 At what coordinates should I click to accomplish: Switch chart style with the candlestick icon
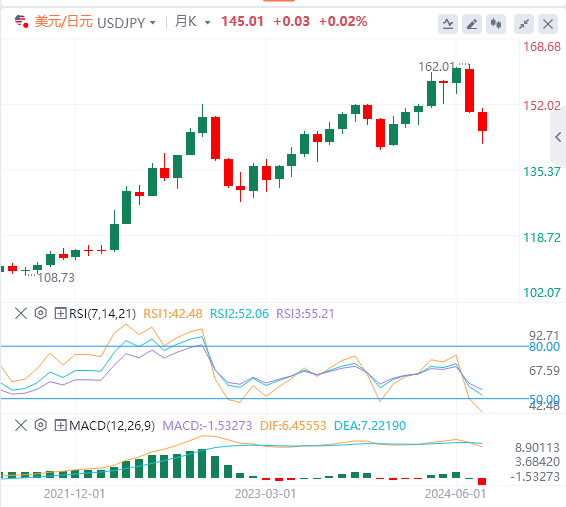[x=496, y=24]
